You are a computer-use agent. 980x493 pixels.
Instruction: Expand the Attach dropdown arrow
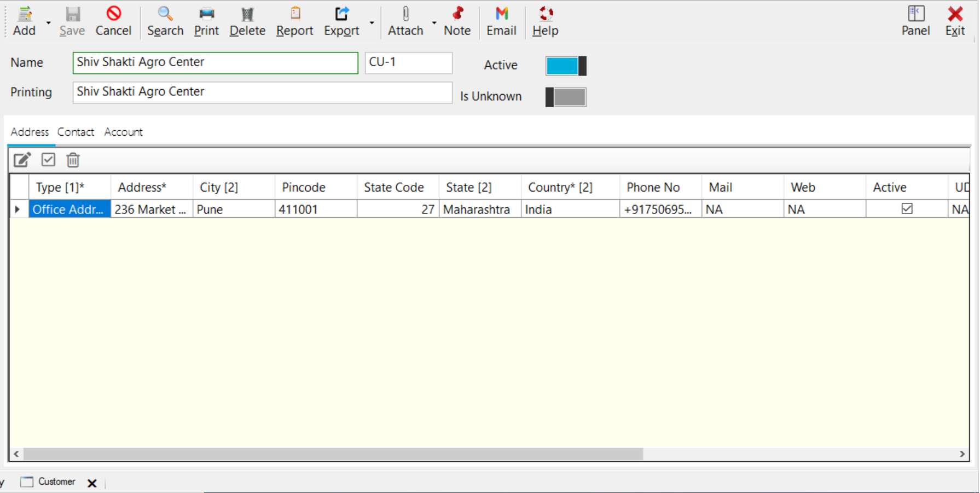[x=434, y=23]
